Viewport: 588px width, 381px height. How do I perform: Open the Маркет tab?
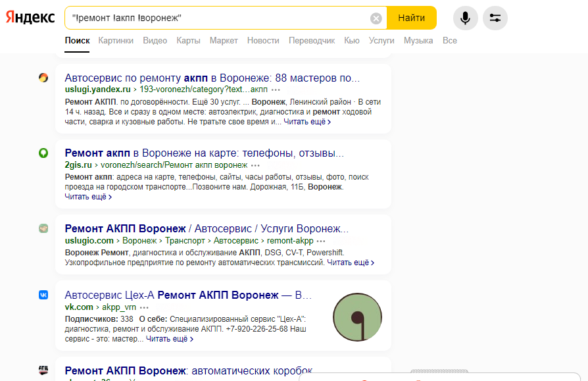224,41
